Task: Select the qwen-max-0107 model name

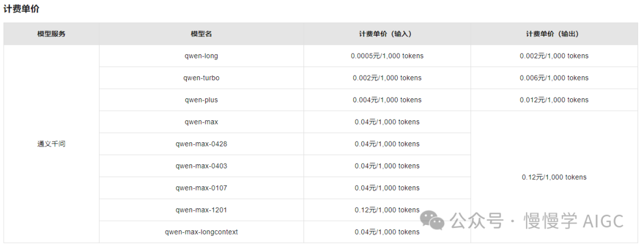Action: 201,188
